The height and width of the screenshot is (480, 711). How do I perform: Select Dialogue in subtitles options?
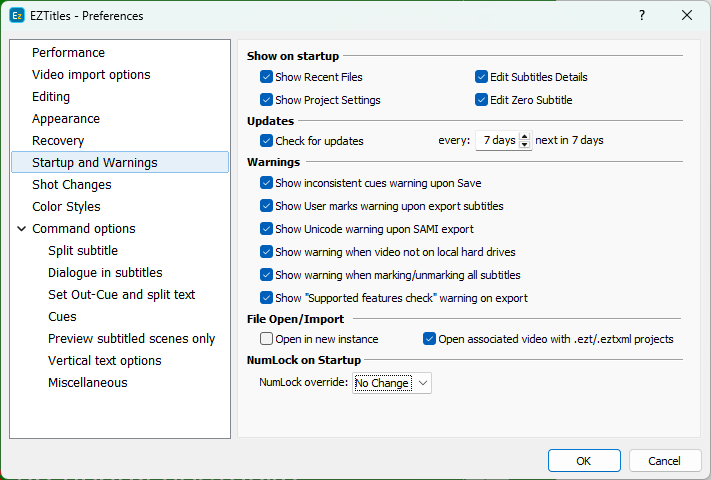pos(105,272)
